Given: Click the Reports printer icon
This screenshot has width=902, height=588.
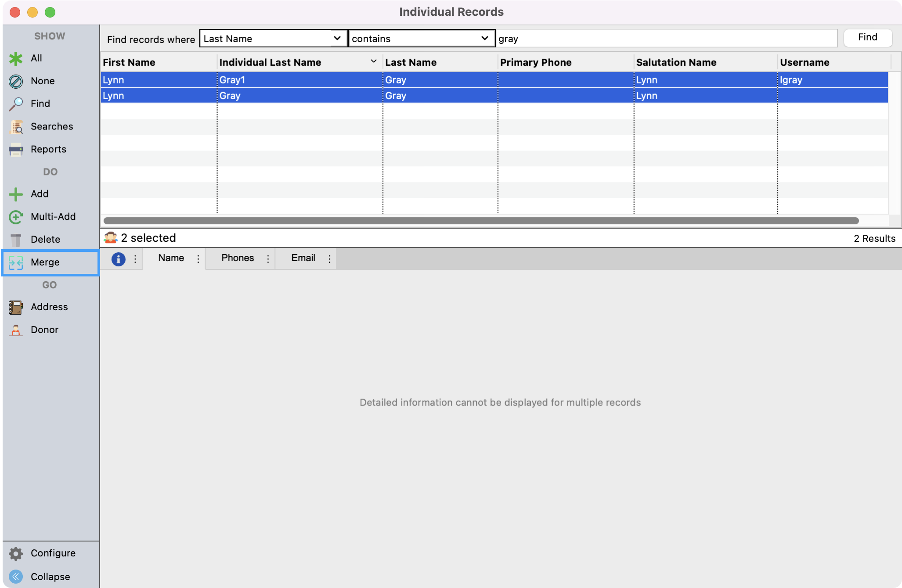Looking at the screenshot, I should pyautogui.click(x=16, y=150).
